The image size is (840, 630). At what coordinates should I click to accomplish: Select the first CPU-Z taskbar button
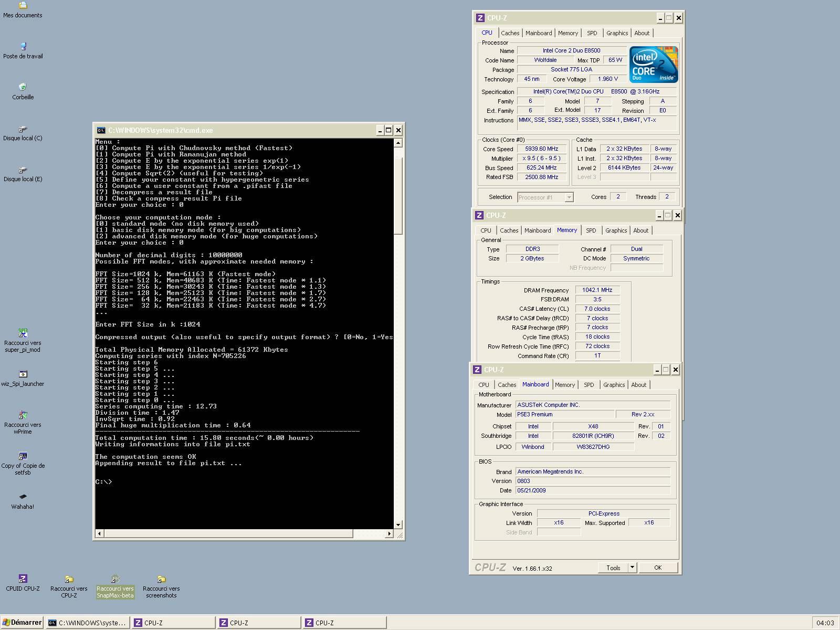174,623
